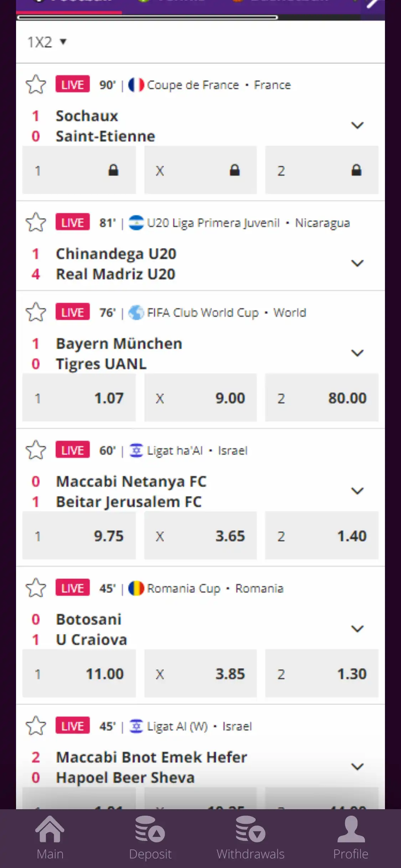
Task: Click the horizontal scrollbar under sports tabs
Action: pyautogui.click(x=147, y=17)
